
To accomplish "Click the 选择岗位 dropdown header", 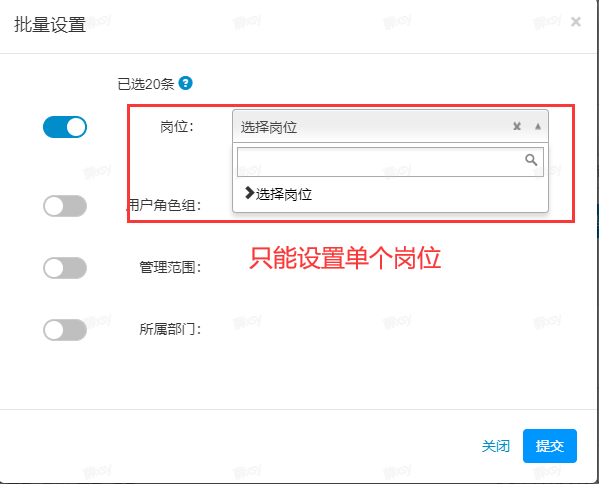I will [390, 126].
